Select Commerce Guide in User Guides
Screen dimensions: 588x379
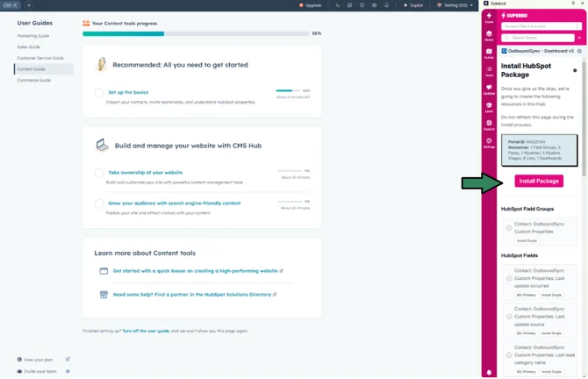tap(33, 80)
